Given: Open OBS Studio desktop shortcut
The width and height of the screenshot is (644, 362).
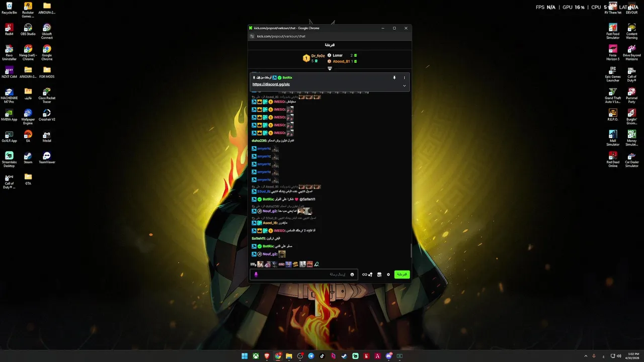Looking at the screenshot, I should pyautogui.click(x=28, y=30).
